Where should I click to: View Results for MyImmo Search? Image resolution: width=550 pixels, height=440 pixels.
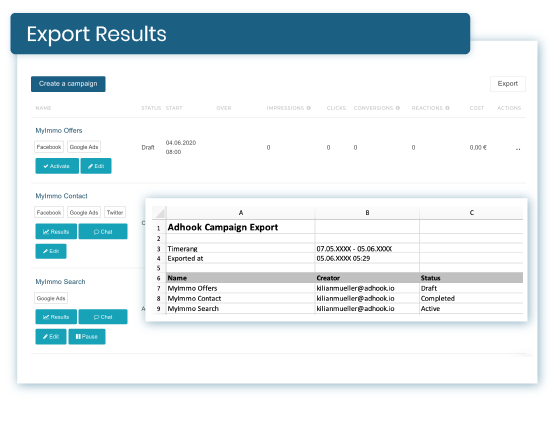[x=56, y=317]
